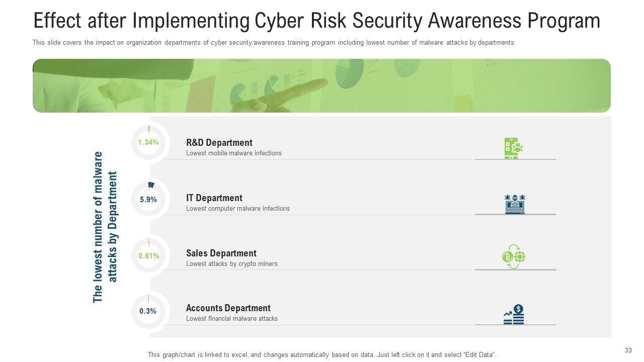Screen dimensions: 644x362
Task: Select the R&D Department heading
Action: pyautogui.click(x=219, y=143)
